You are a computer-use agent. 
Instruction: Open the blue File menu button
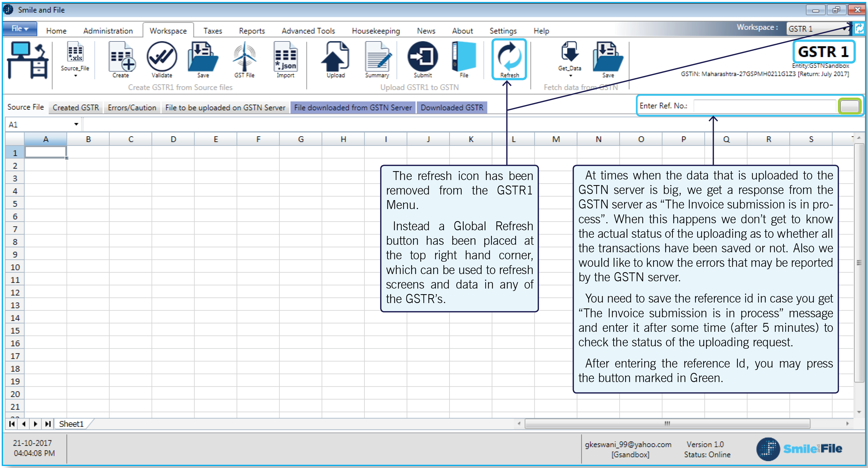[20, 29]
